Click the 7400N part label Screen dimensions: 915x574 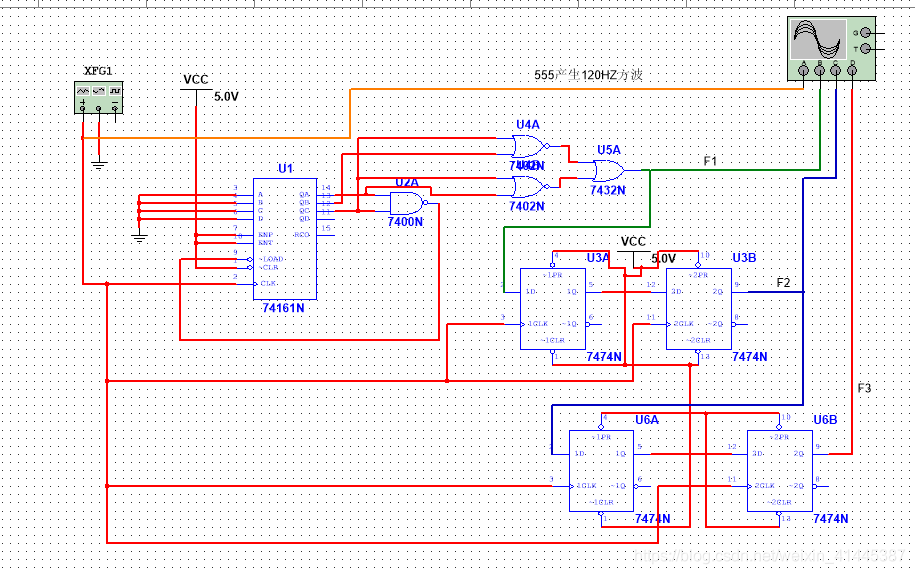[x=406, y=222]
